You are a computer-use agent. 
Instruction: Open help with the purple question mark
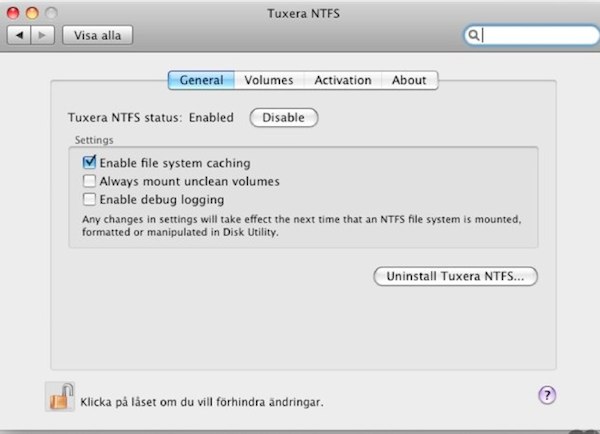547,395
